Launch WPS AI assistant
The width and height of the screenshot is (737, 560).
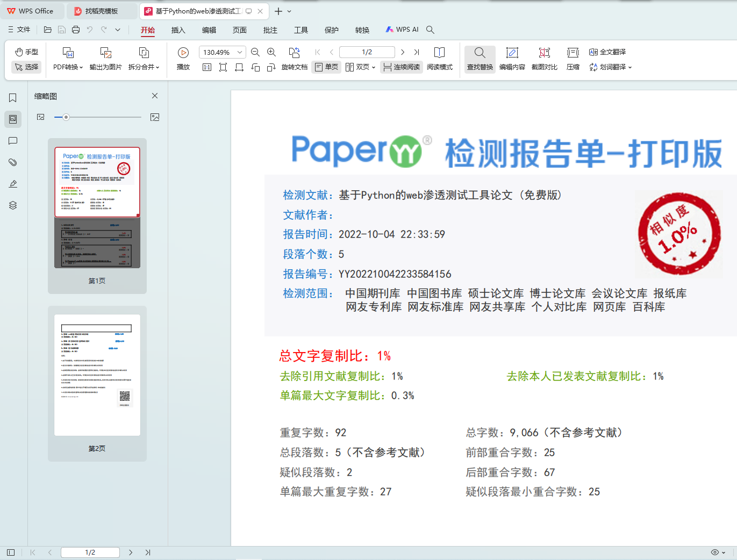pyautogui.click(x=402, y=30)
